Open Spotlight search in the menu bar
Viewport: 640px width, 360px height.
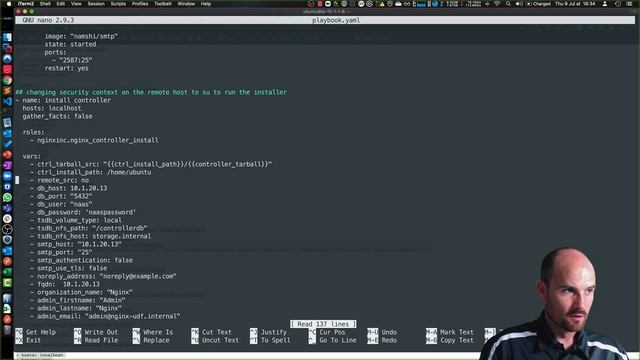(508, 4)
